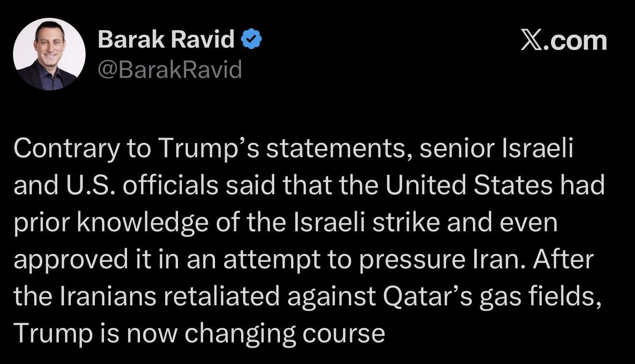Image resolution: width=635 pixels, height=364 pixels.
Task: Click Barak Ravid's profile photo
Action: point(50,54)
